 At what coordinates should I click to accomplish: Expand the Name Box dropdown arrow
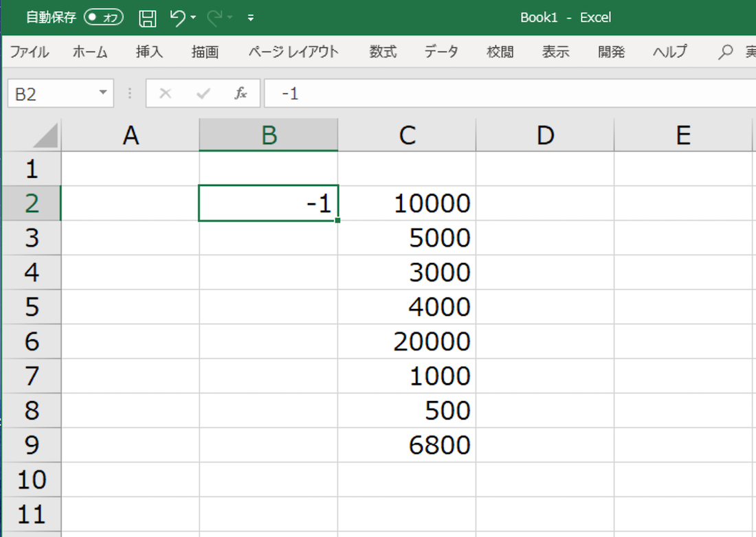tap(103, 93)
